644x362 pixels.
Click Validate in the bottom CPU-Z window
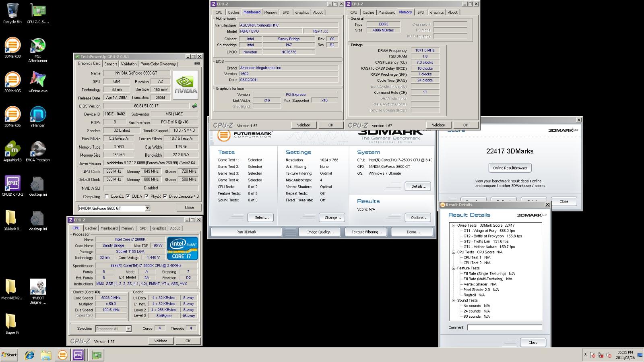pyautogui.click(x=161, y=341)
